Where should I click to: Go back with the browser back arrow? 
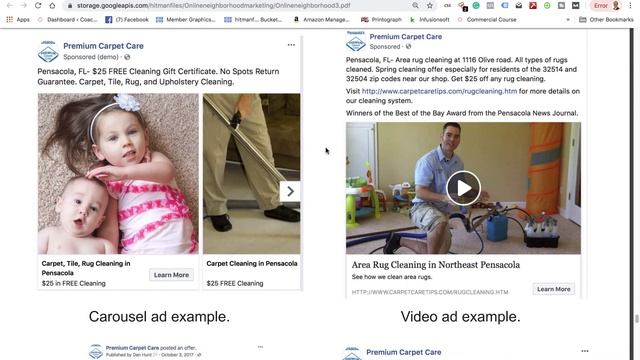10,5
